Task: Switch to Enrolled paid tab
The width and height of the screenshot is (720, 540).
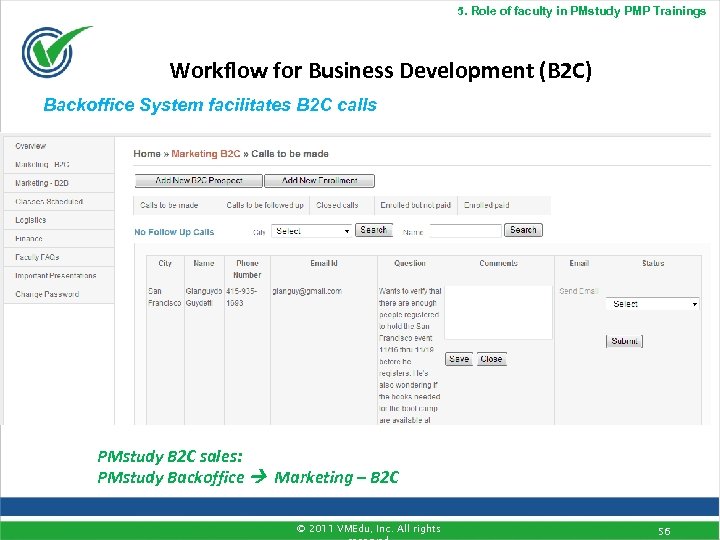Action: coord(486,205)
